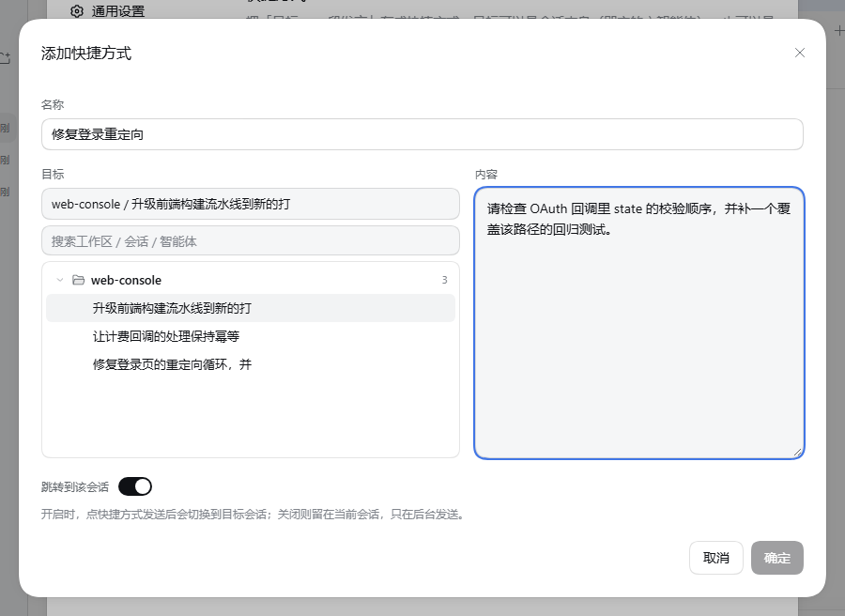Select the web-console workspace label

(x=126, y=280)
